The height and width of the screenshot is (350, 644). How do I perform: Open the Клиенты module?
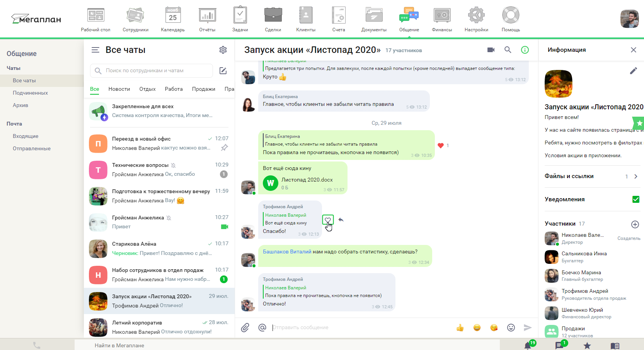pos(306,19)
